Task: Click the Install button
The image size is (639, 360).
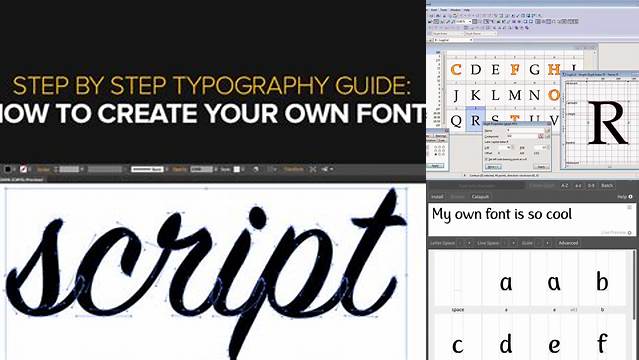Action: pos(437,197)
